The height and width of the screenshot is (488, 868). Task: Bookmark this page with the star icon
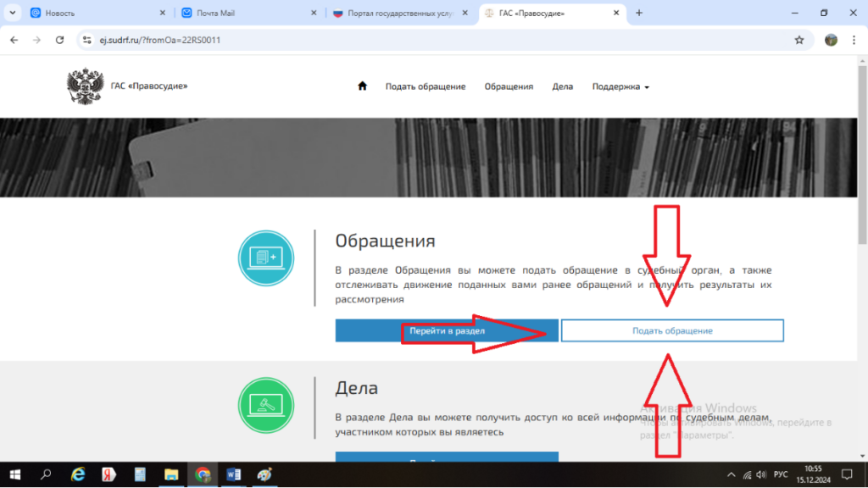pos(798,40)
